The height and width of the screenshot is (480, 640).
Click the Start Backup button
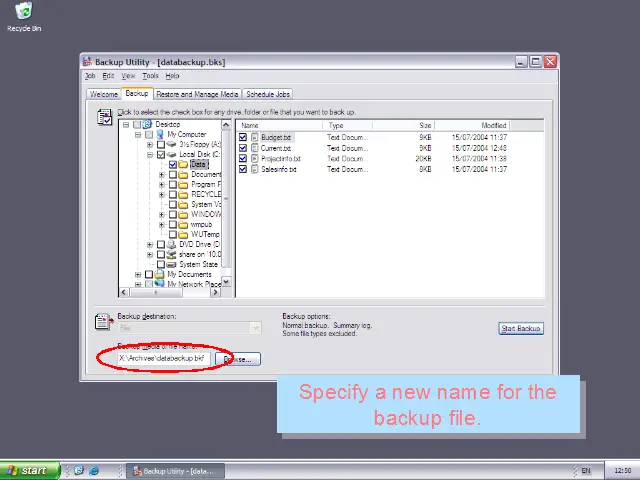coord(520,328)
